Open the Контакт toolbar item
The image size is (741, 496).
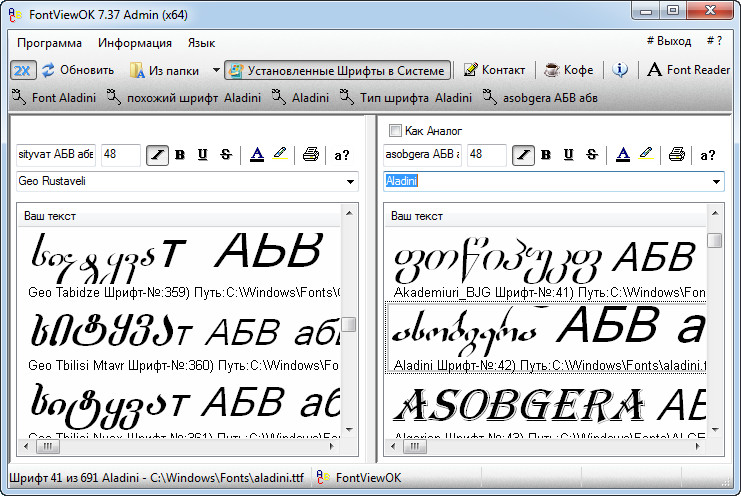point(494,70)
